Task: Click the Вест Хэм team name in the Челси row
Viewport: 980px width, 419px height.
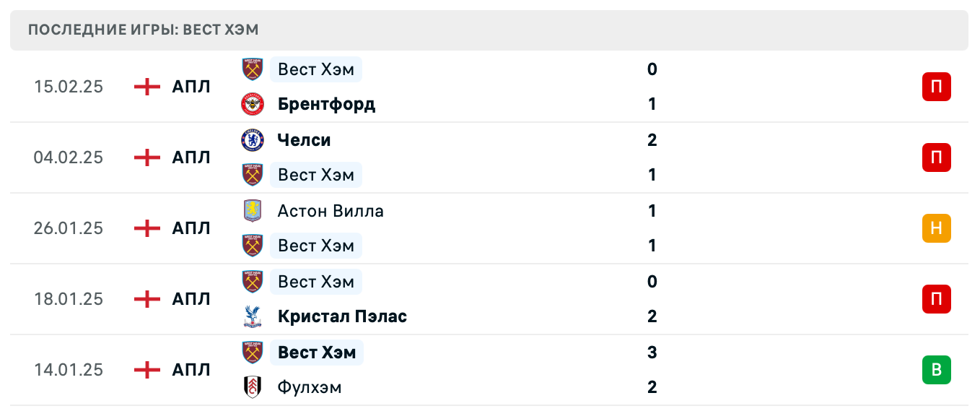Action: [316, 175]
